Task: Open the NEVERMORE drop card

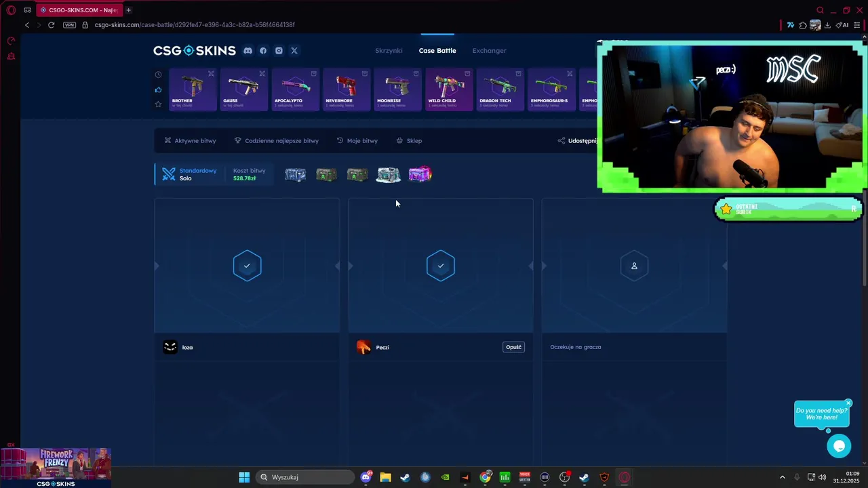Action: (347, 89)
